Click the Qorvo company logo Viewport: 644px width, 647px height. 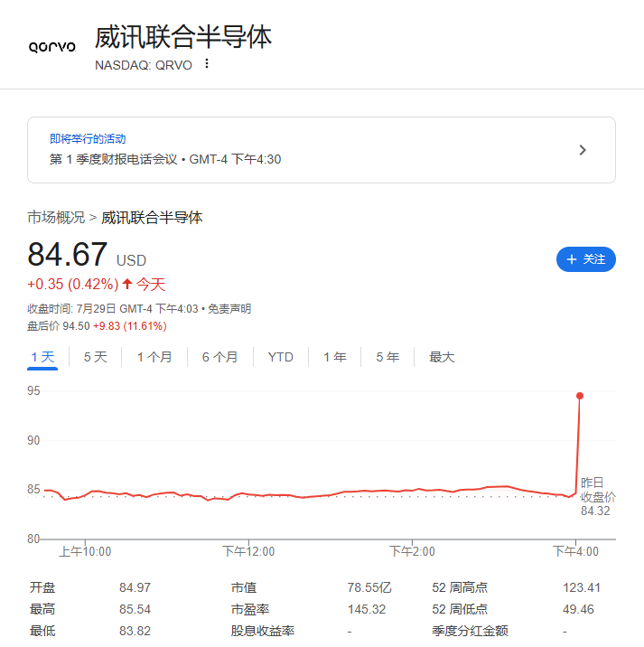(x=52, y=47)
